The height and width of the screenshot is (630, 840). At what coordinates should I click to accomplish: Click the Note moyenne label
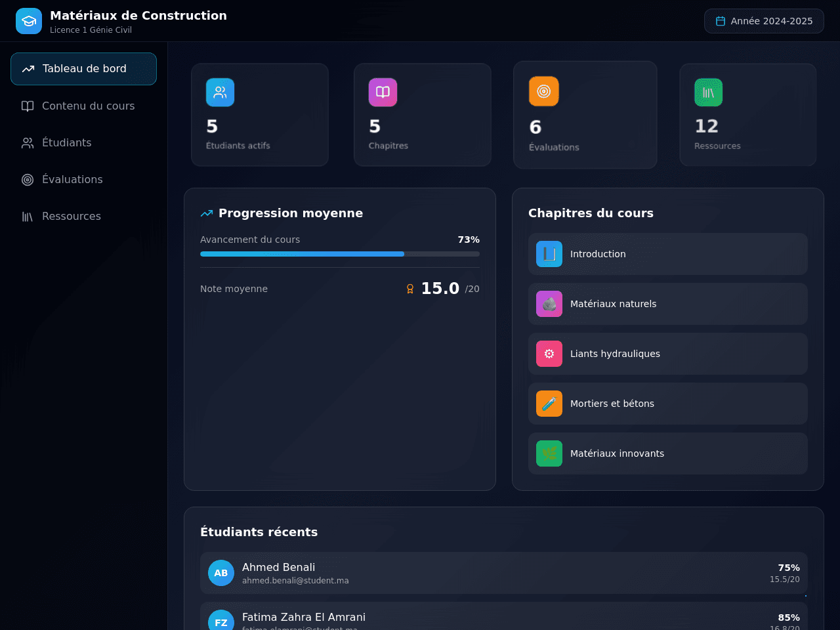[234, 289]
